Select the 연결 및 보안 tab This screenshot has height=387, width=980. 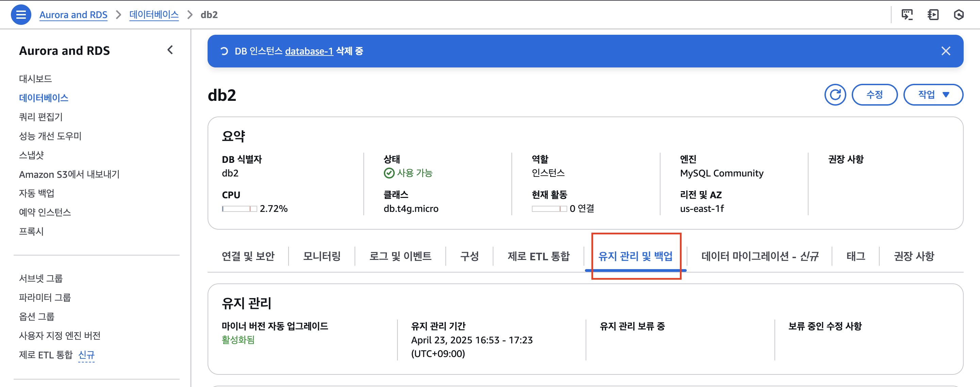248,256
